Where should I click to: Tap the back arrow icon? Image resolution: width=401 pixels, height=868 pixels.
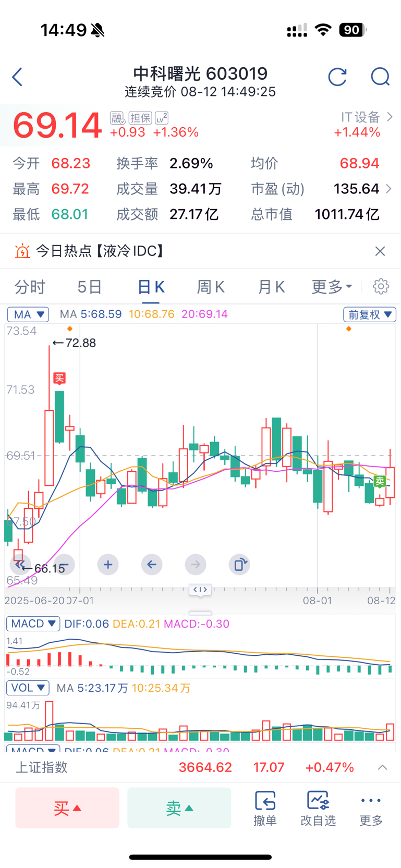(17, 77)
